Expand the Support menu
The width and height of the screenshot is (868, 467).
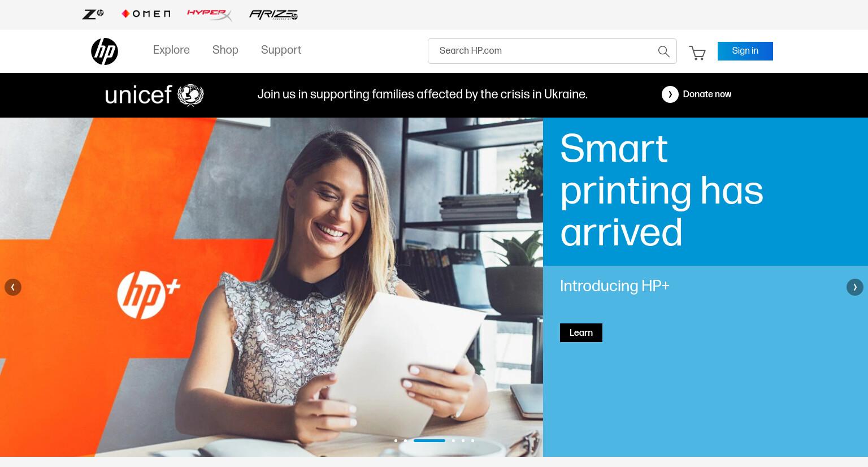[281, 50]
